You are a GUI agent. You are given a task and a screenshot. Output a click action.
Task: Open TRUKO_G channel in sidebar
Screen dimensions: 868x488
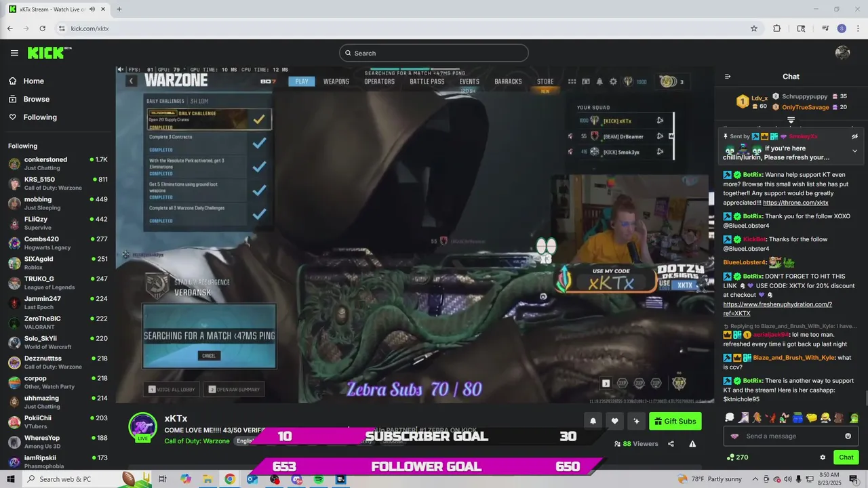click(58, 283)
